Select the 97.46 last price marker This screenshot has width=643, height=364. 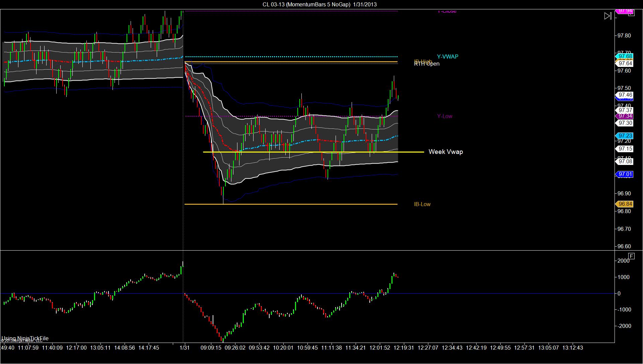[x=625, y=95]
